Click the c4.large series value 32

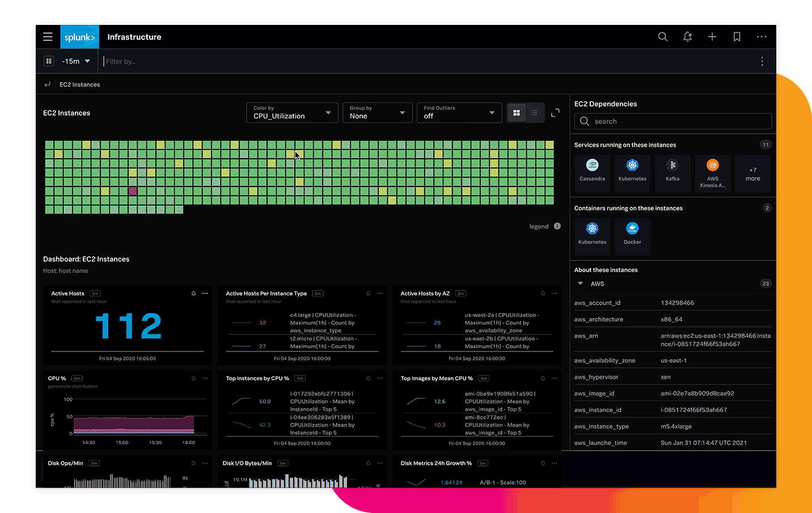click(263, 323)
